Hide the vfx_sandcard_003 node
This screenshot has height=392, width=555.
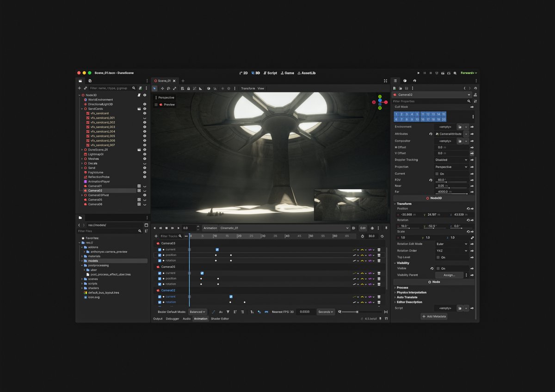(x=145, y=127)
